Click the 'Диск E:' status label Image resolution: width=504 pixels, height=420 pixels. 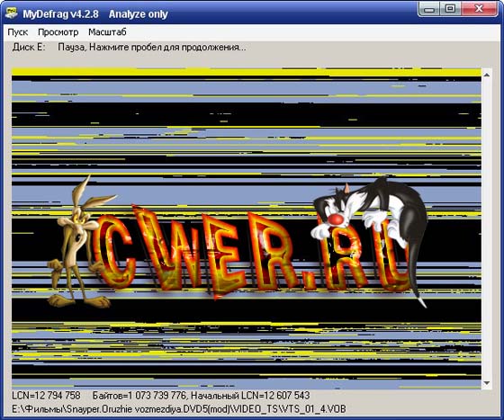coord(29,47)
